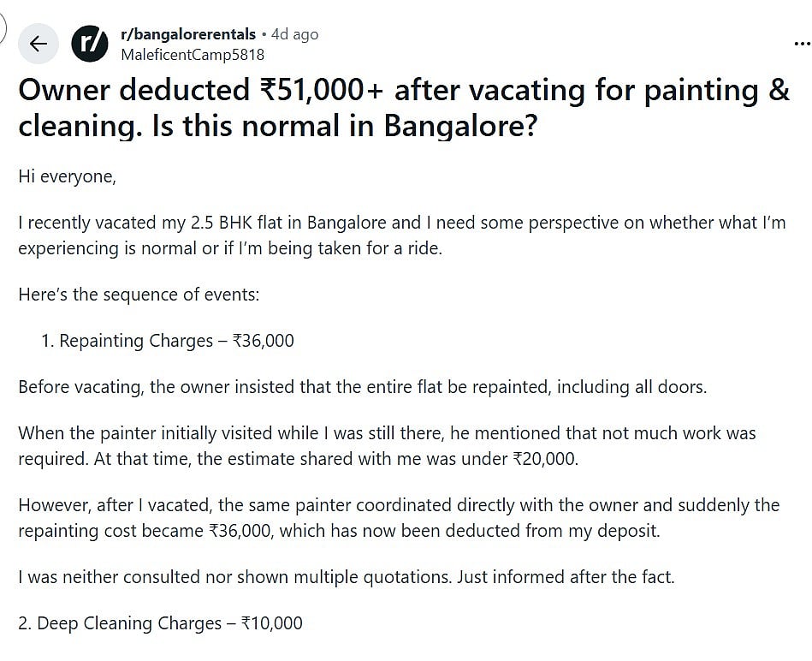Click the '₹20,000' estimate text
The width and height of the screenshot is (812, 661).
tap(544, 459)
